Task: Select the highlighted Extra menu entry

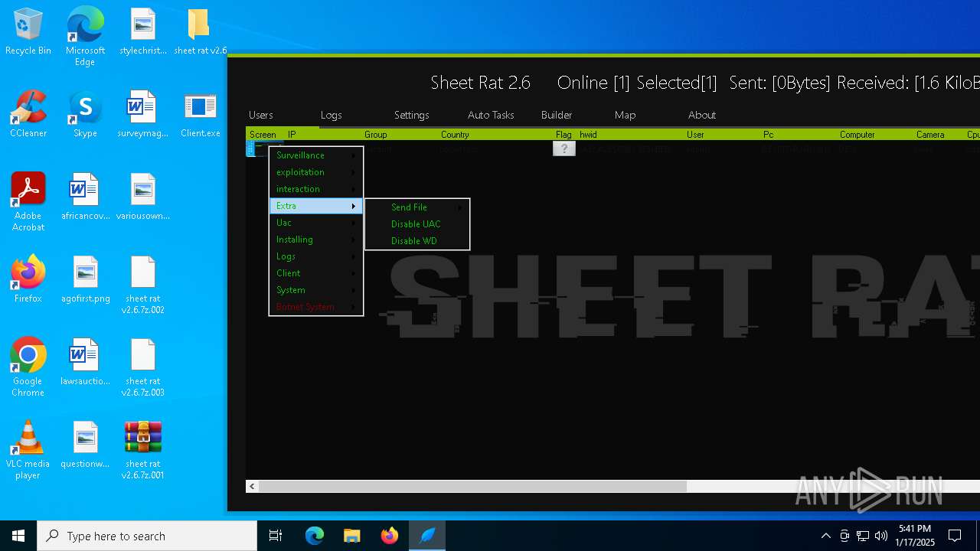Action: [316, 206]
